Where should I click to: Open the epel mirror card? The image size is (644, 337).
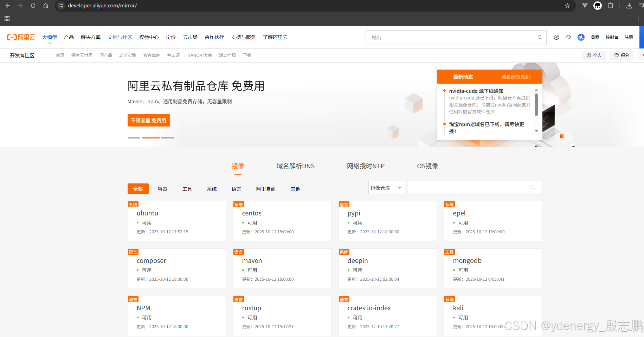coord(493,221)
